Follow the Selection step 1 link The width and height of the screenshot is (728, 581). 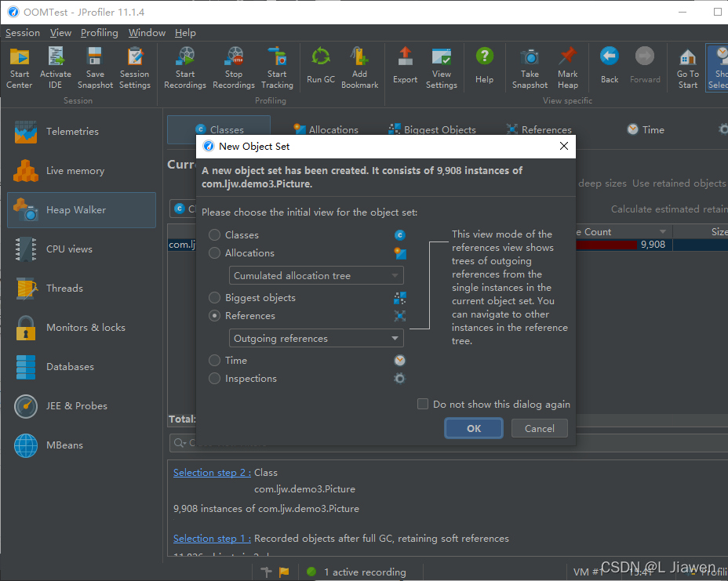tap(212, 539)
